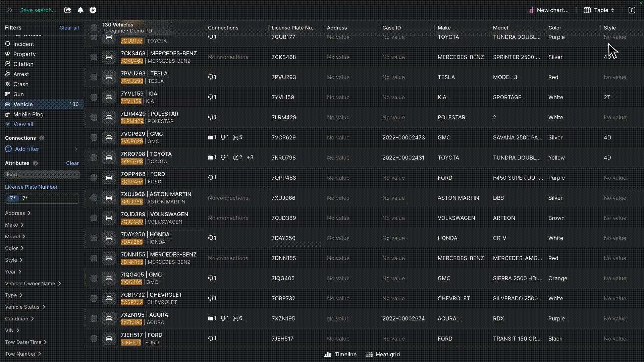The height and width of the screenshot is (362, 644).
Task: Switch to the Timeline view
Action: click(x=340, y=355)
